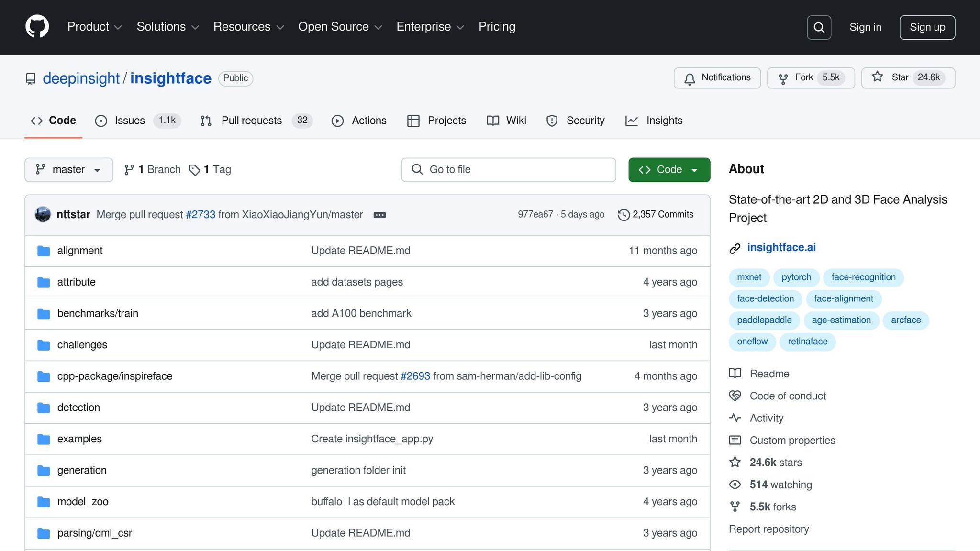
Task: Switch to the Issues tab
Action: 138,121
